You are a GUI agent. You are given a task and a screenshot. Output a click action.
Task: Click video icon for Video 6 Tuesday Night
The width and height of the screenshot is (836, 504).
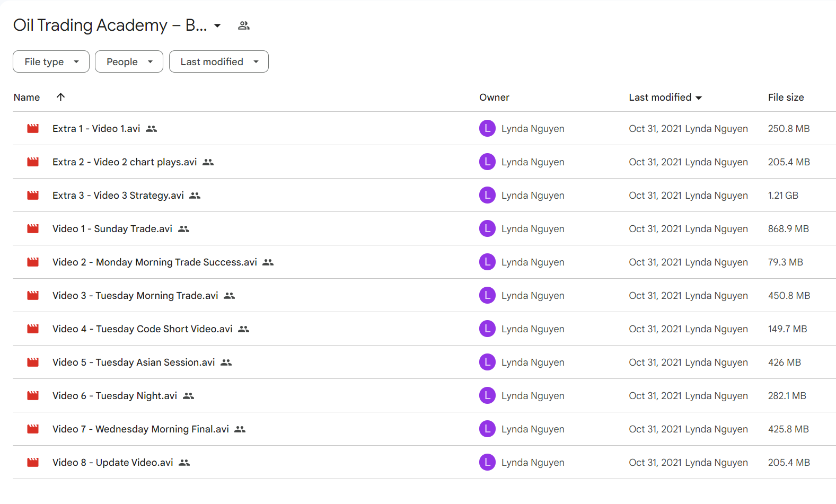click(x=33, y=395)
